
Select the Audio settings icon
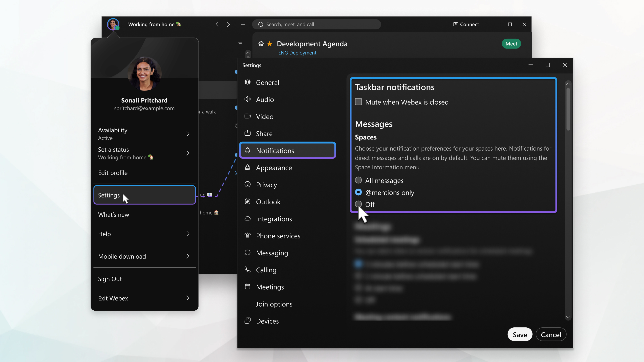point(248,99)
